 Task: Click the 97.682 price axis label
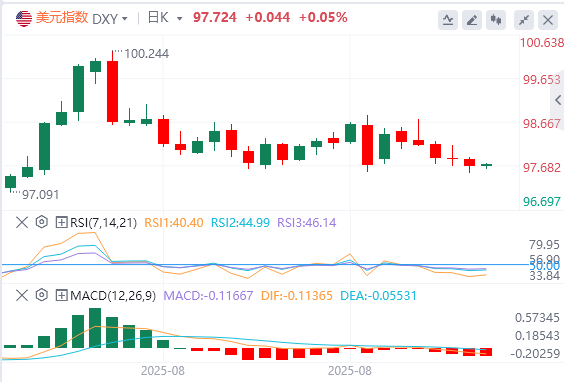point(542,168)
